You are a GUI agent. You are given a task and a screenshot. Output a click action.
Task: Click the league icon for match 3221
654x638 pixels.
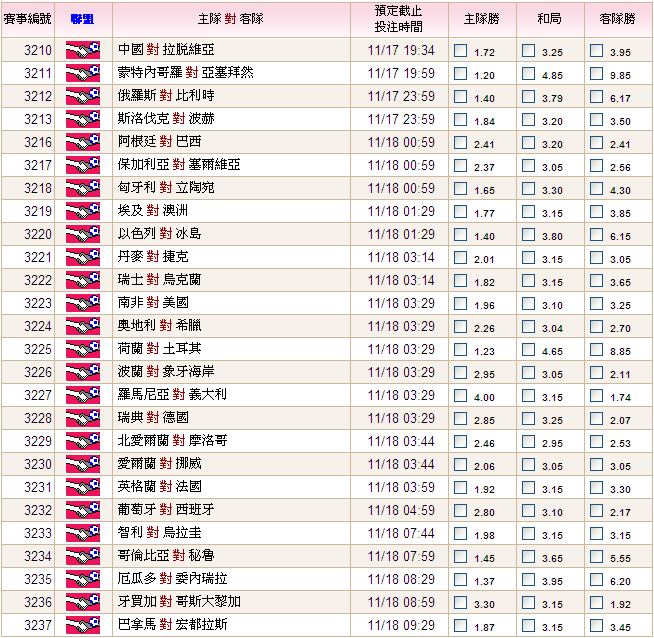83,257
